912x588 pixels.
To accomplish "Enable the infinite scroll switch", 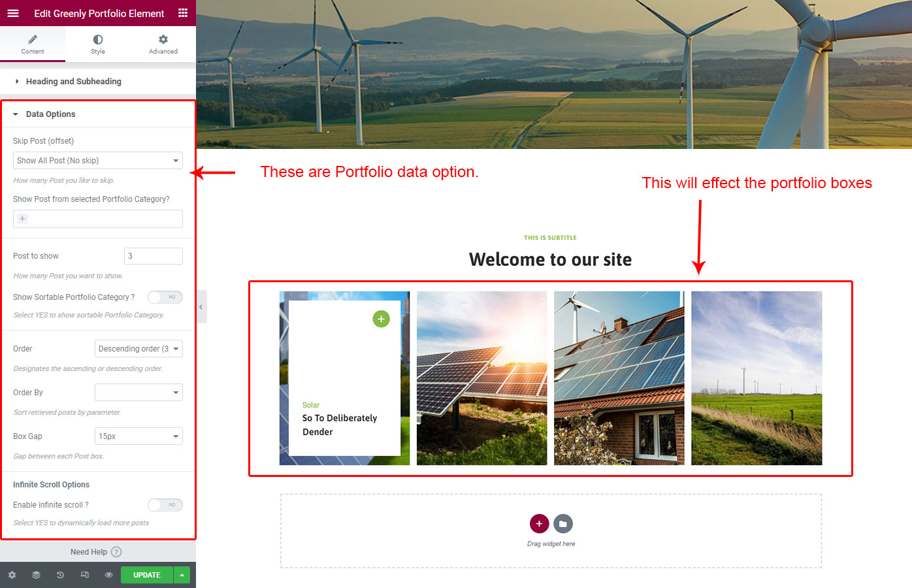I will (165, 505).
